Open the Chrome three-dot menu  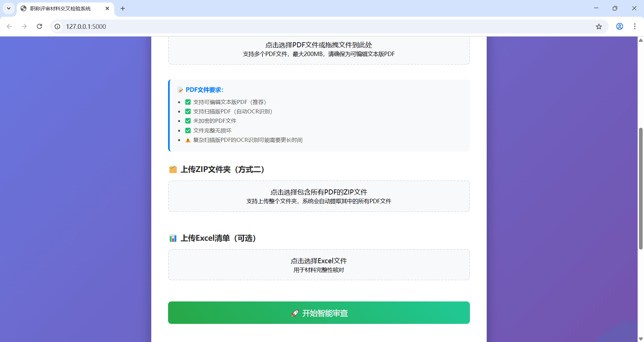635,26
